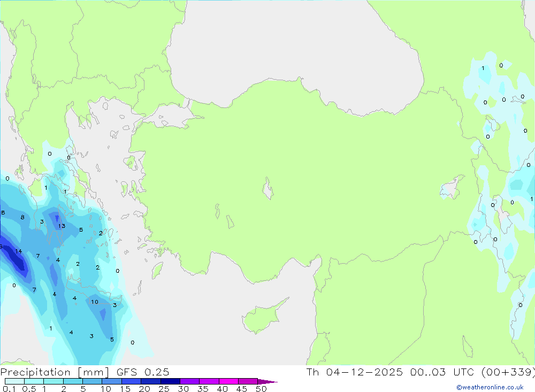Viewport: 535px width, 392px height.
Task: Select the 'GFS 0.25' model label
Action: [143, 372]
